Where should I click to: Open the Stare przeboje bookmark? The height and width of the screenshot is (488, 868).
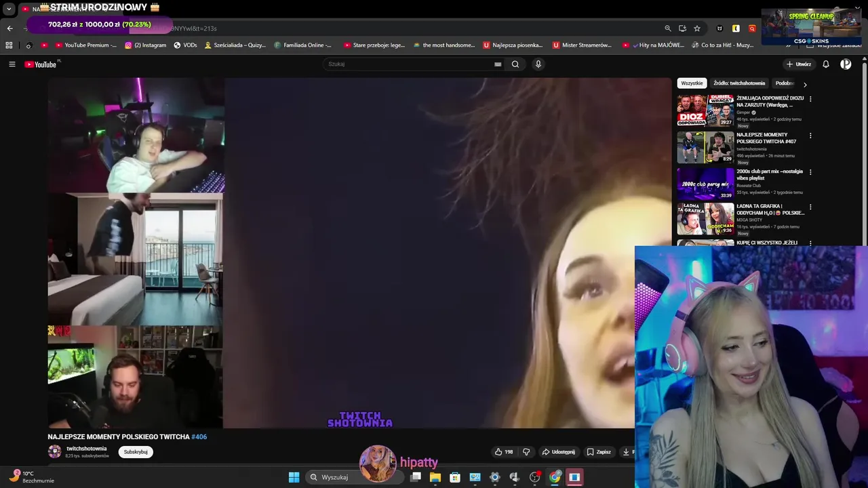tap(374, 45)
